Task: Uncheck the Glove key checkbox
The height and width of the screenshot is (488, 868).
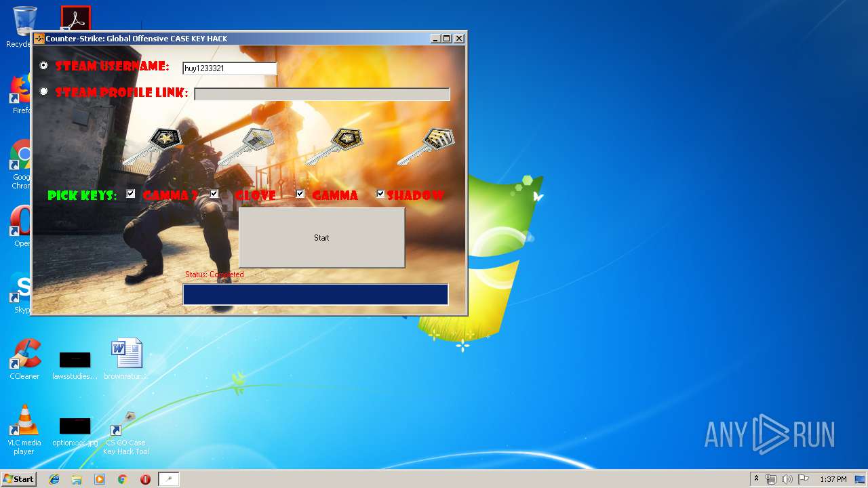Action: pos(214,194)
